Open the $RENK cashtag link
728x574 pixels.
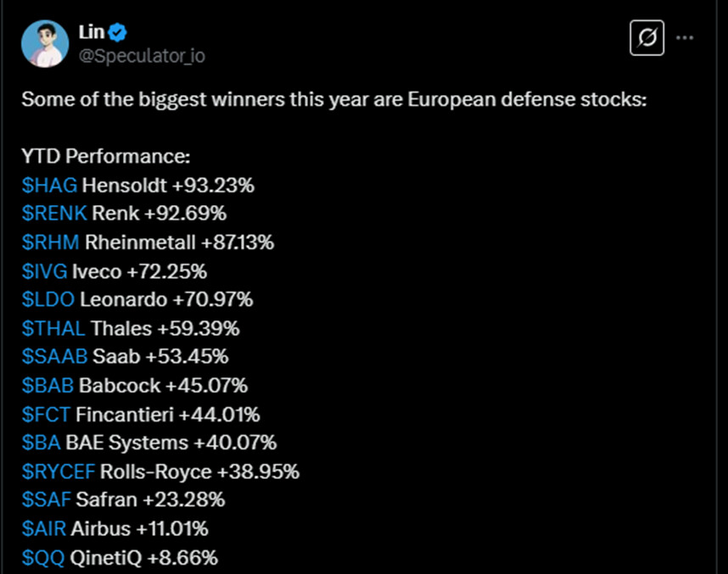54,214
